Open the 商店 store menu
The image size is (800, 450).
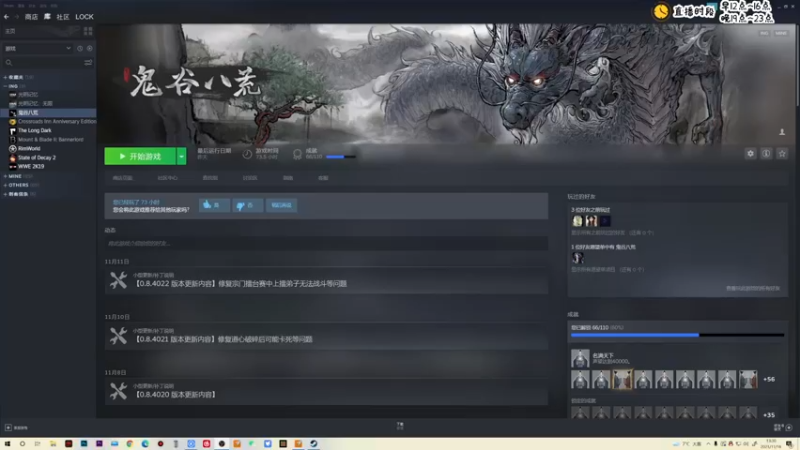click(31, 17)
